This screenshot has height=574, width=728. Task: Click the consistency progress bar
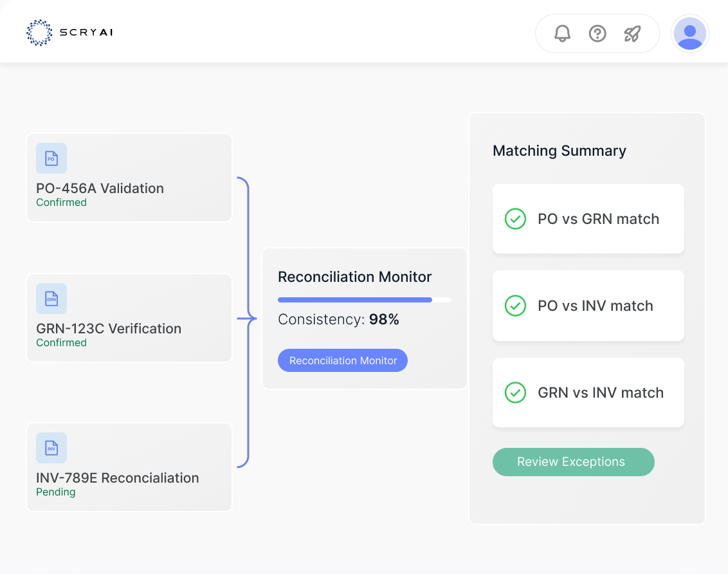pyautogui.click(x=365, y=300)
